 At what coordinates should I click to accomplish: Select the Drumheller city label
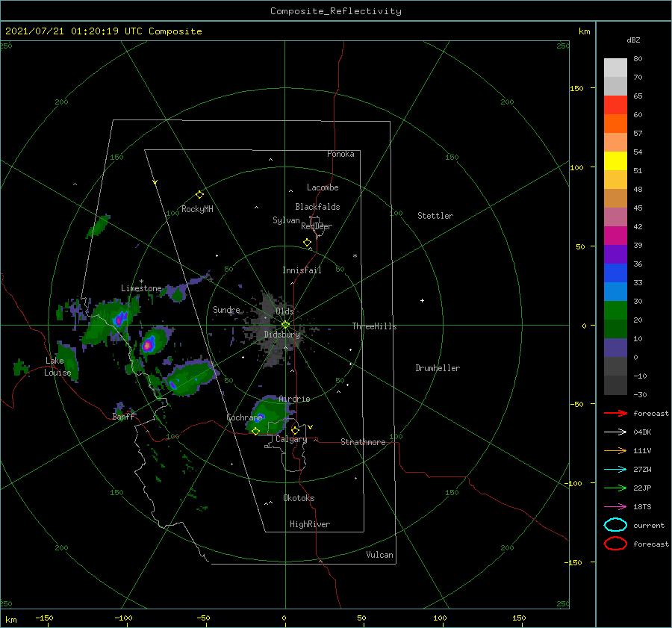point(438,368)
